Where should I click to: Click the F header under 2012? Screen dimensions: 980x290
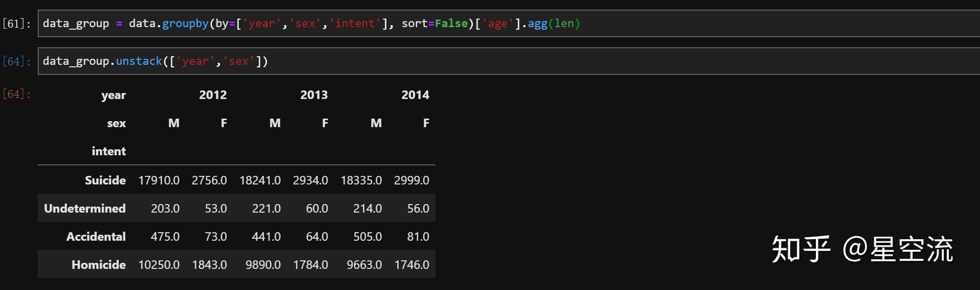[x=224, y=123]
